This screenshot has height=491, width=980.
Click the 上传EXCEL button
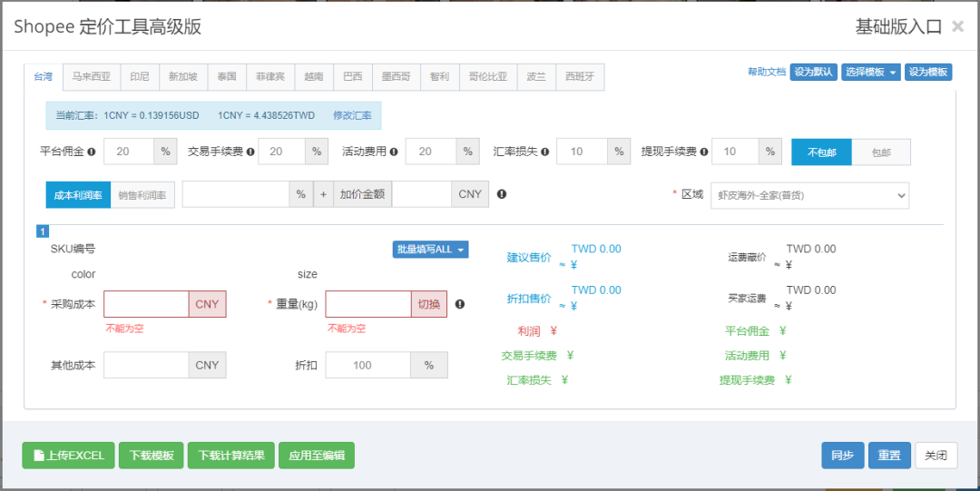[69, 456]
